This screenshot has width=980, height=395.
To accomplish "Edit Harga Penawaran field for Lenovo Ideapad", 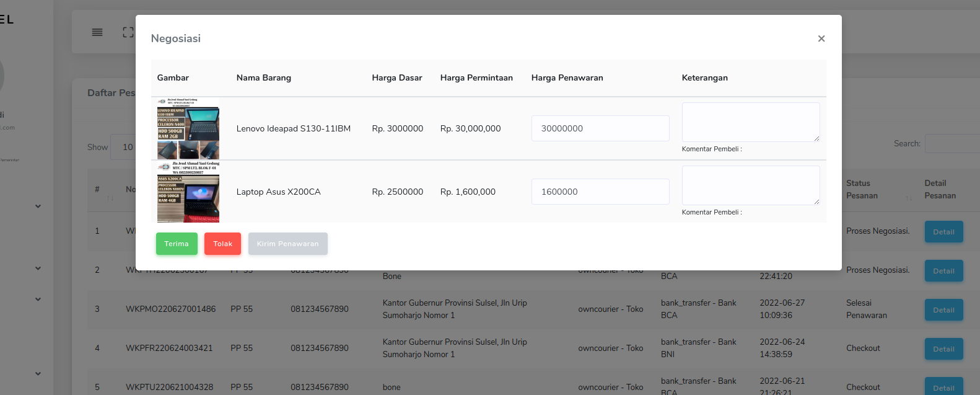I will tap(600, 128).
